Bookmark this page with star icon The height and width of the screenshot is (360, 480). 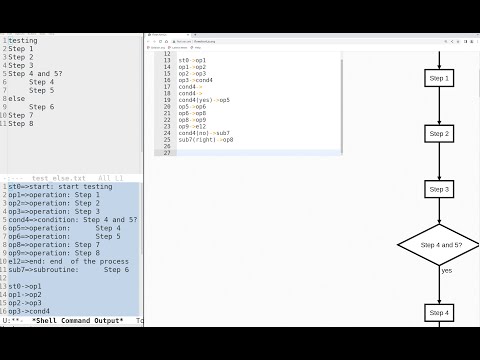458,42
